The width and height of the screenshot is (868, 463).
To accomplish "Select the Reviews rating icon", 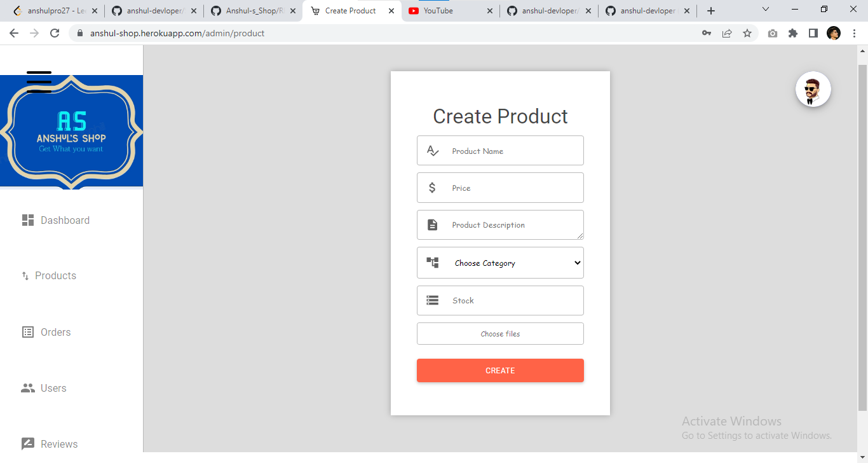I will (x=27, y=443).
